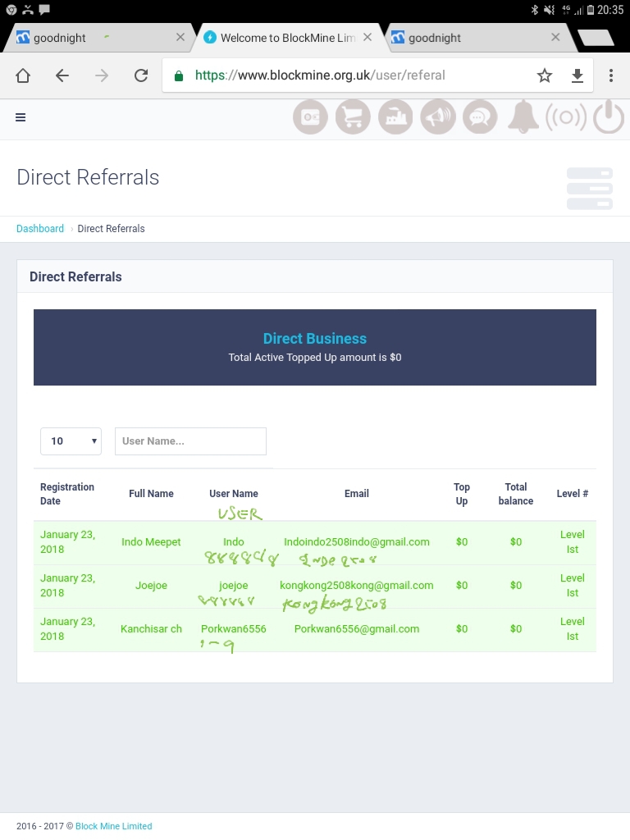Close the Welcome to BlockMine tab

367,37
